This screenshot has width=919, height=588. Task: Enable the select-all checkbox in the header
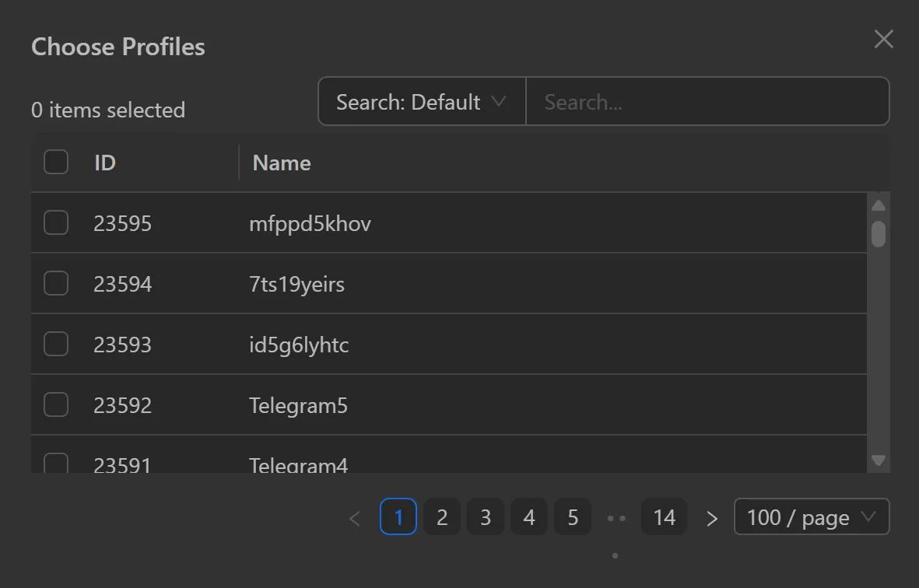(55, 162)
